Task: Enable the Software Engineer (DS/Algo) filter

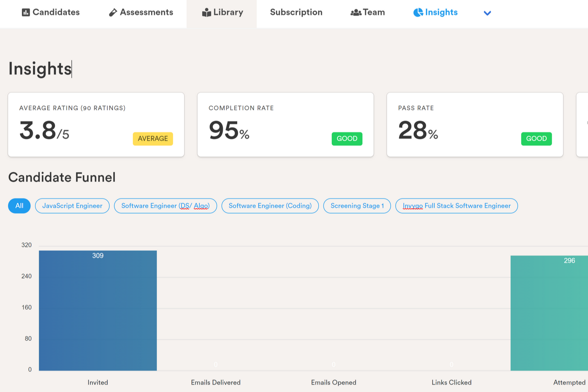Action: tap(165, 206)
